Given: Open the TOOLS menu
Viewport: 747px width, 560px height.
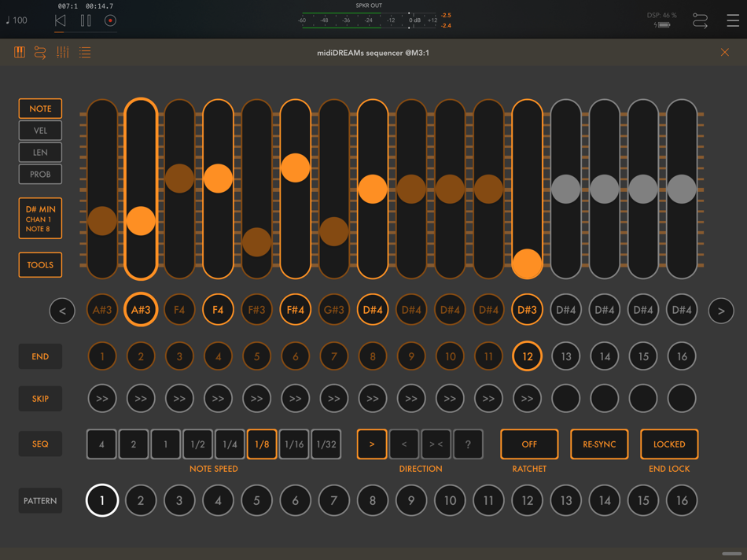Looking at the screenshot, I should pos(40,265).
